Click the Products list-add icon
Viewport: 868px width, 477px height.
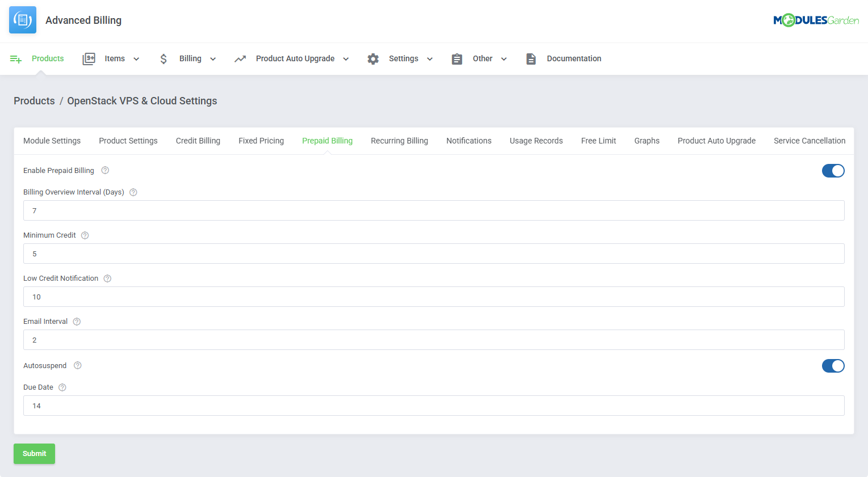coord(16,59)
